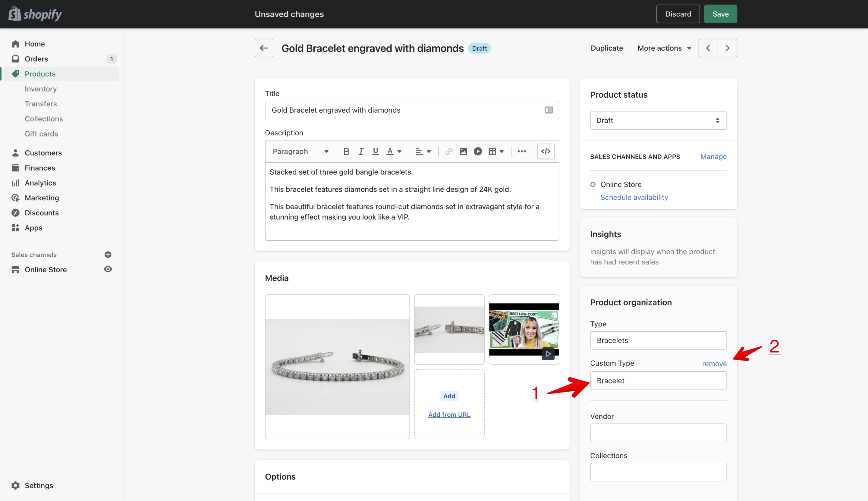Toggle underline formatting
Image resolution: width=868 pixels, height=501 pixels.
(375, 152)
